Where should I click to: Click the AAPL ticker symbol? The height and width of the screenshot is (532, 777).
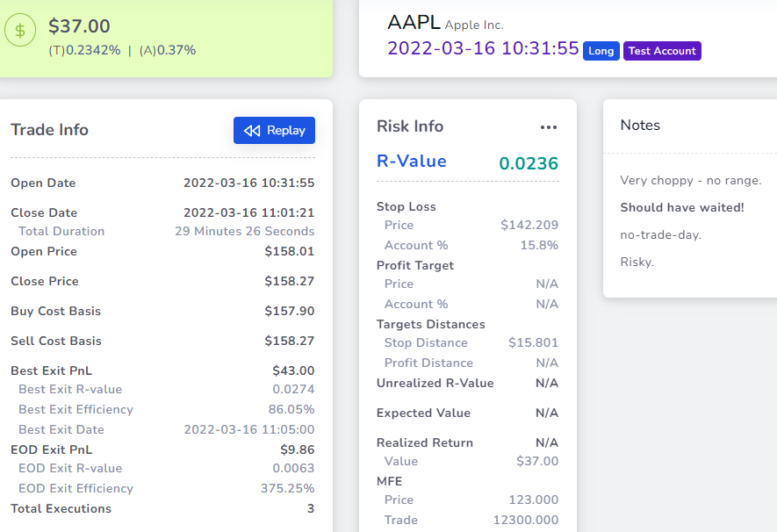click(414, 22)
